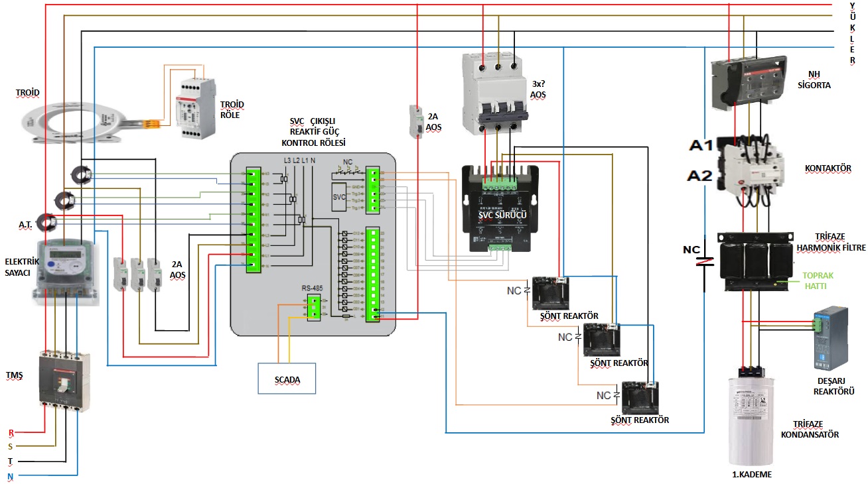Image resolution: width=868 pixels, height=484 pixels.
Task: Select the contactor device image
Action: [751, 170]
